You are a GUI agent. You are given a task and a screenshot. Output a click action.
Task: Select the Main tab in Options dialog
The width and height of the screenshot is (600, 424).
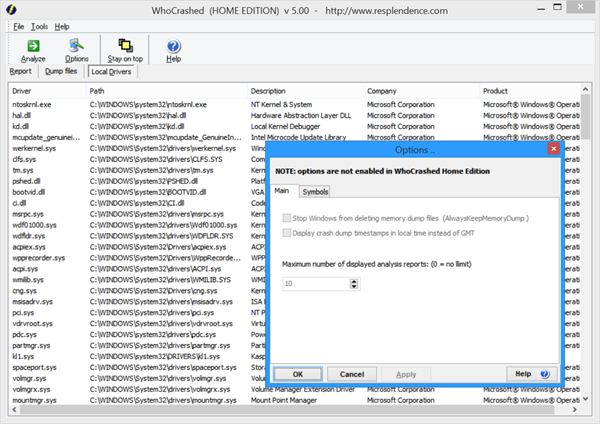point(282,191)
